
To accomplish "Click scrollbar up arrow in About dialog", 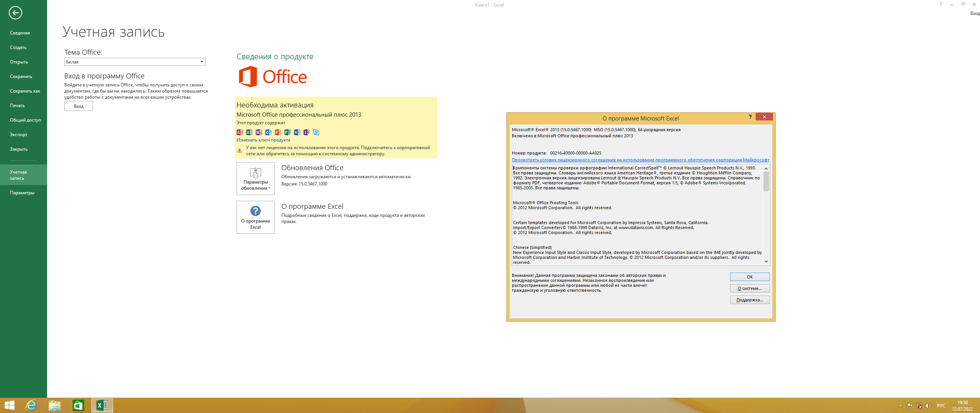I will [x=766, y=168].
